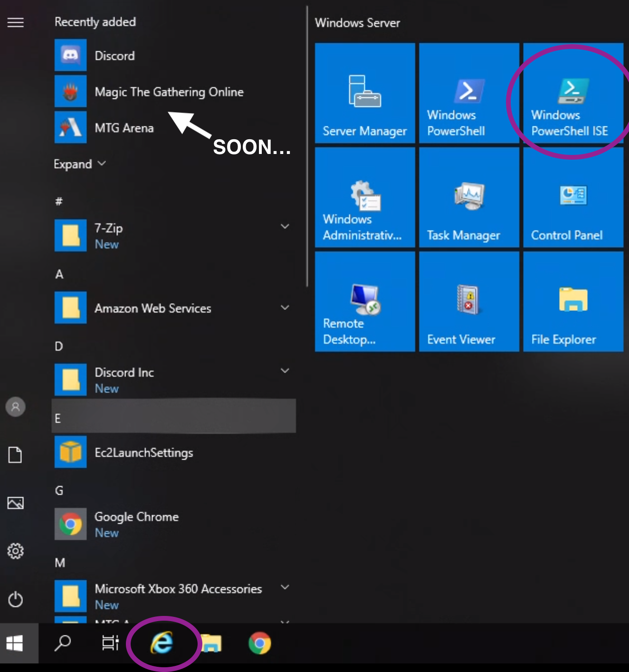Click the Recently added heading
629x672 pixels.
tap(95, 22)
